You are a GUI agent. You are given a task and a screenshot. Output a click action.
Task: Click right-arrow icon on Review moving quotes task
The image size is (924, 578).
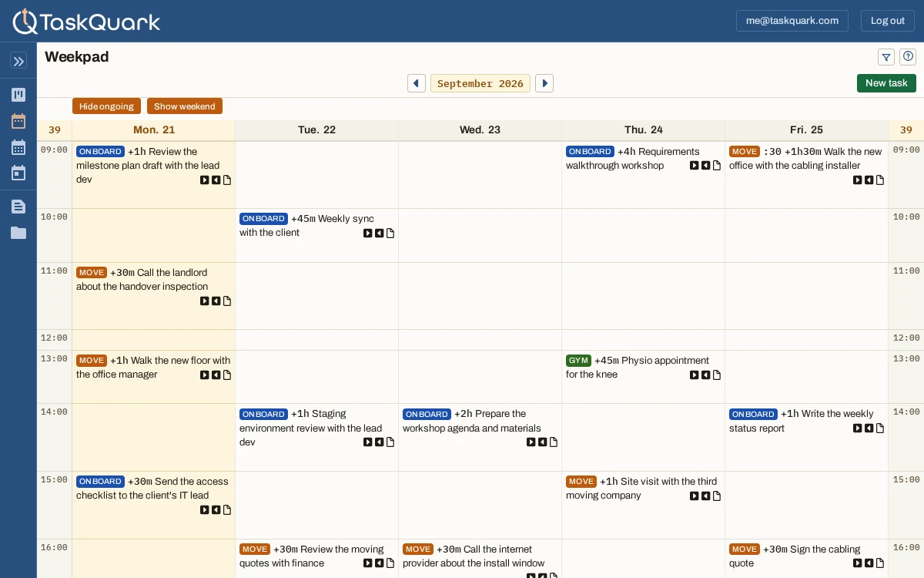tap(367, 563)
